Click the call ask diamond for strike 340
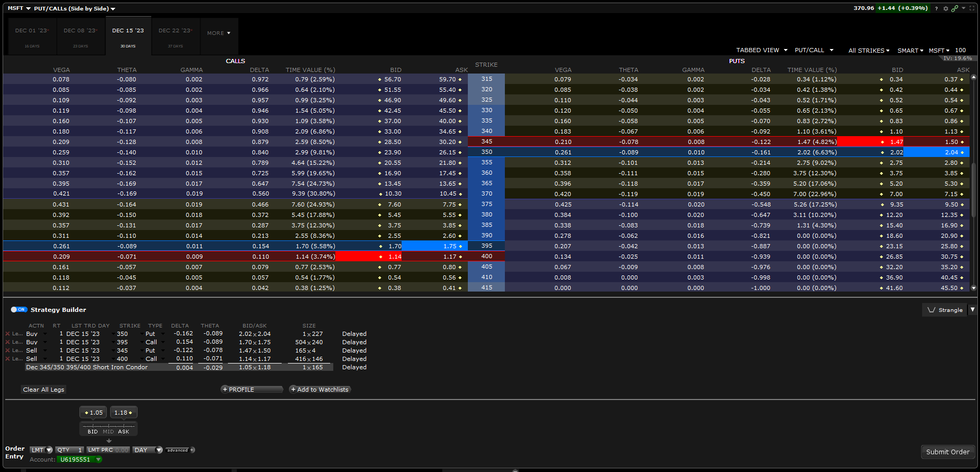The image size is (980, 472). 460,132
